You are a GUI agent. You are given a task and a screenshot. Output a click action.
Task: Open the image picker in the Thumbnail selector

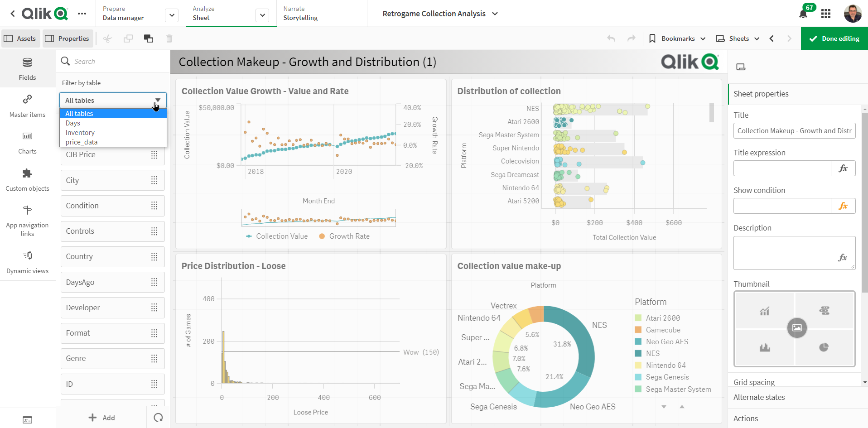pos(797,328)
